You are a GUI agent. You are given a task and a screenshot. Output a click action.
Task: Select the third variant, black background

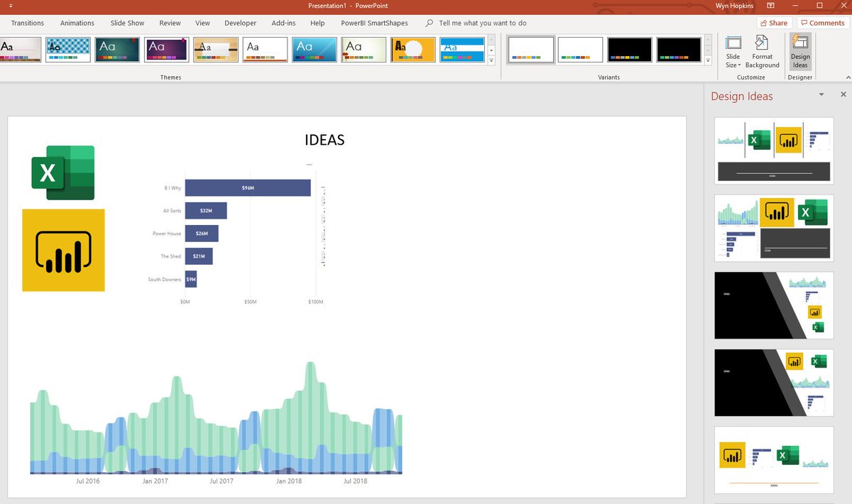[x=630, y=50]
